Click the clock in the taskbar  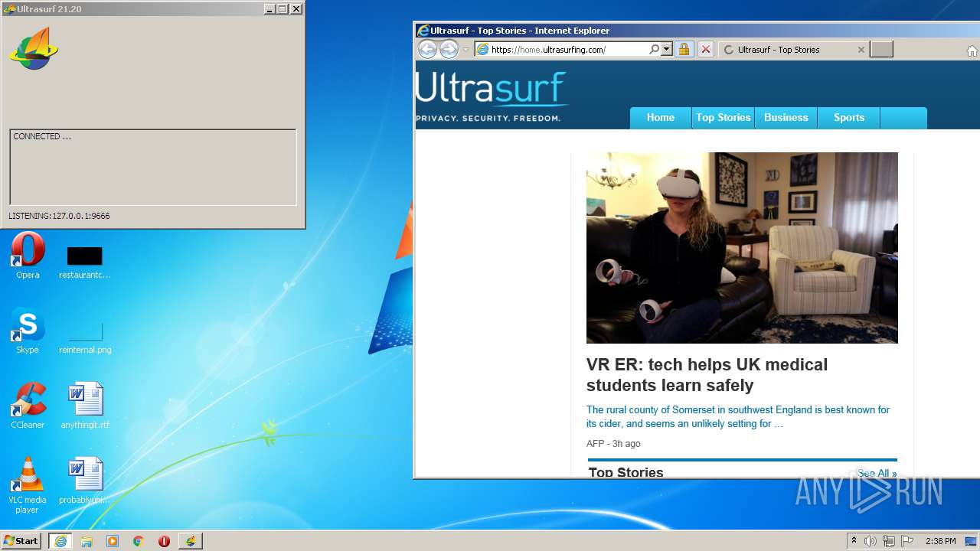pyautogui.click(x=940, y=541)
